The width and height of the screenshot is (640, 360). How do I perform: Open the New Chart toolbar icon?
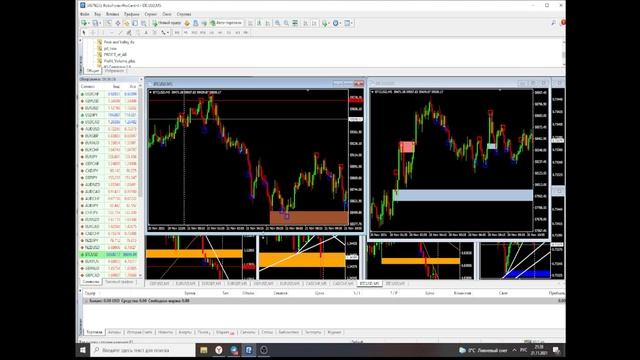tap(84, 23)
